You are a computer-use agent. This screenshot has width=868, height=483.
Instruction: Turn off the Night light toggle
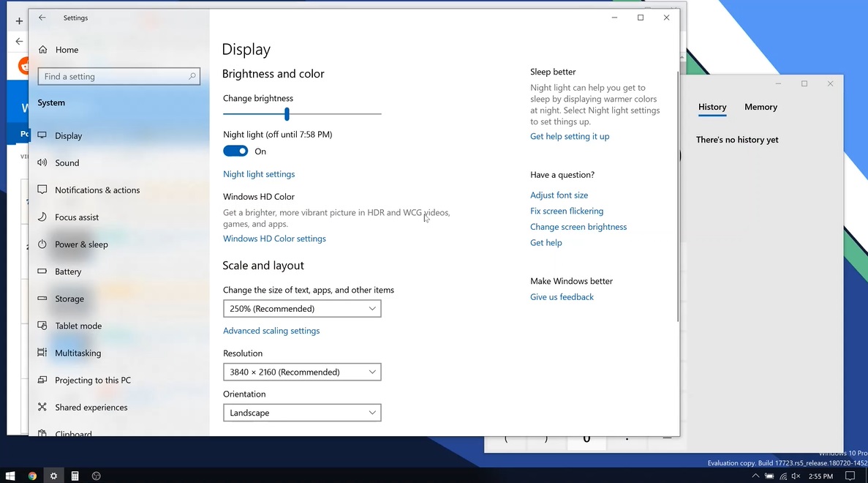(235, 151)
